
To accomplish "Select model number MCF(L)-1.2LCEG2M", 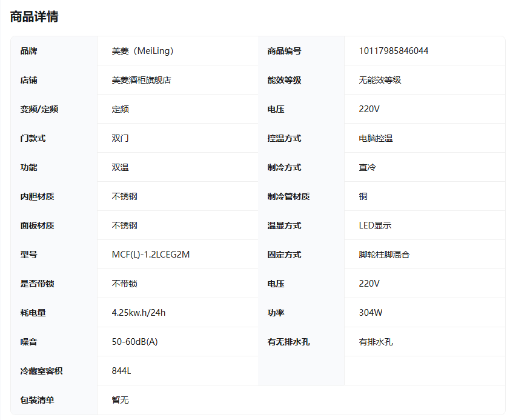I will 151,255.
